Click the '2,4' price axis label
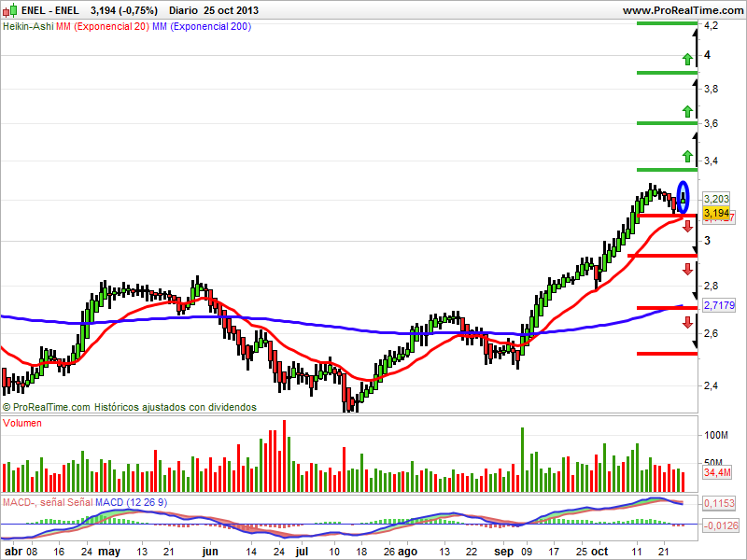Image resolution: width=747 pixels, height=560 pixels. 712,385
